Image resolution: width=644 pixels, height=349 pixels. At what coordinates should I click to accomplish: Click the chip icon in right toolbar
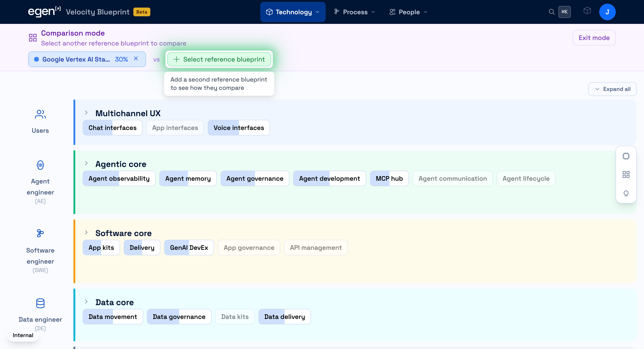point(626,156)
